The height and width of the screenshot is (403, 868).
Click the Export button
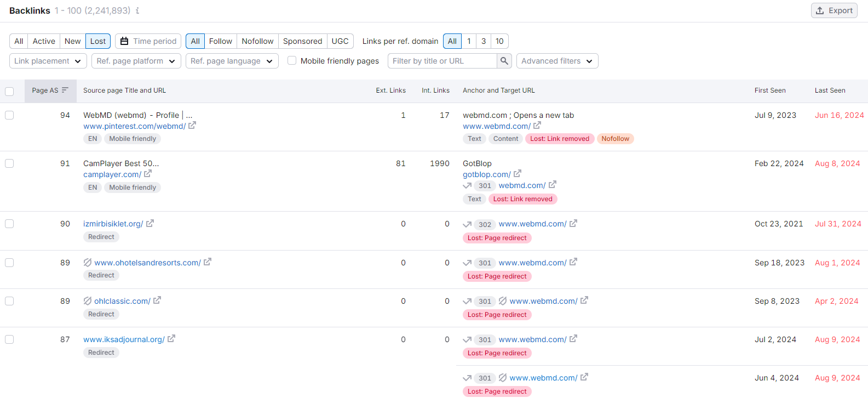click(x=834, y=10)
